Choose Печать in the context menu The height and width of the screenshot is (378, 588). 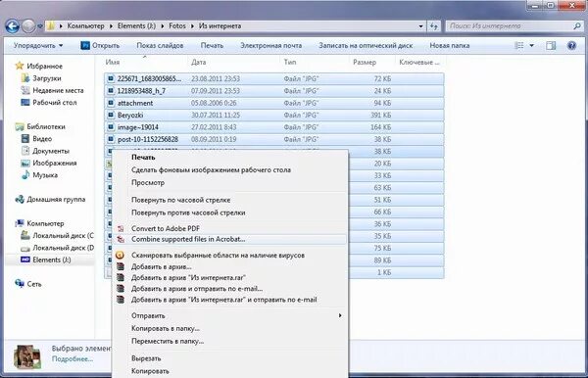[230, 158]
